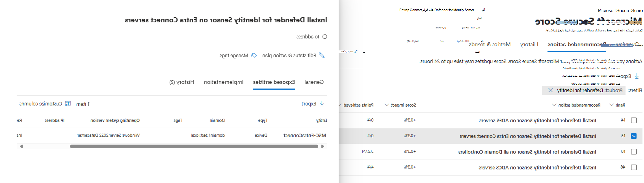Click the scrollbar right arrow in entities table
Image resolution: width=644 pixels, height=183 pixels.
click(x=323, y=146)
